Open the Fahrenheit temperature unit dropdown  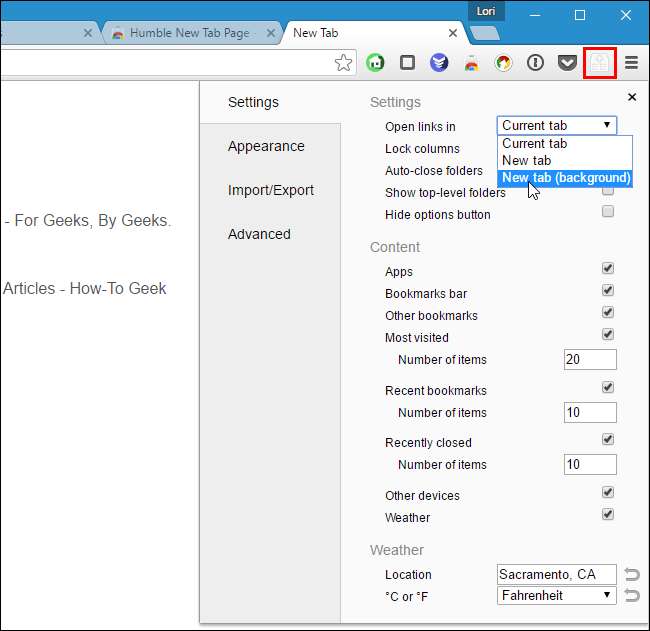(556, 596)
